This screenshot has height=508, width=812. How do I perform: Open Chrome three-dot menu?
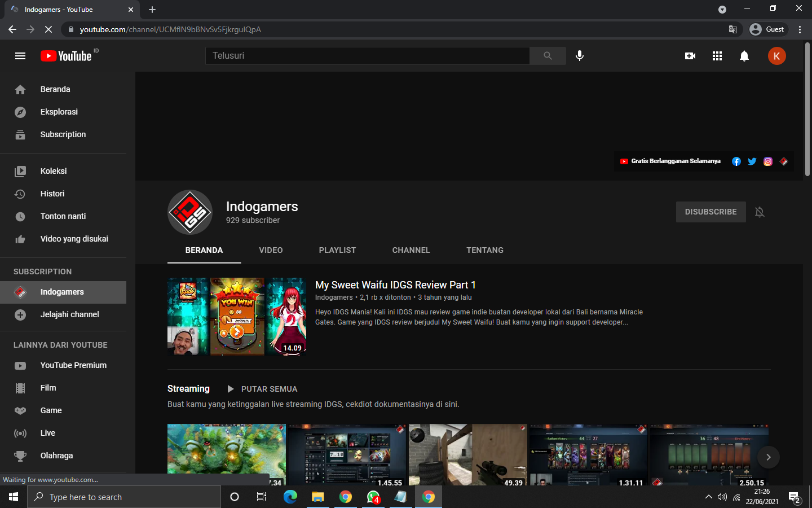pos(800,29)
